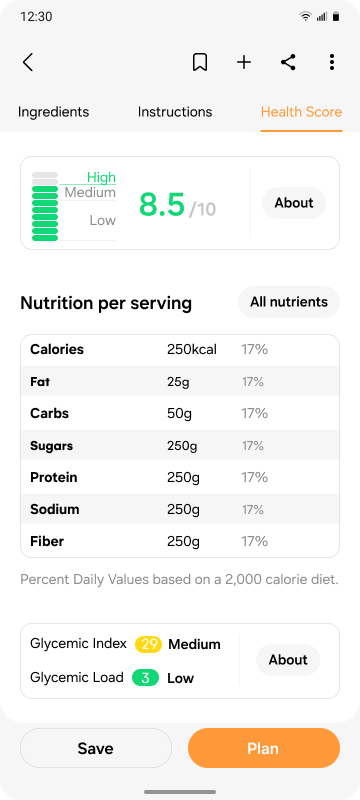Image resolution: width=360 pixels, height=800 pixels.
Task: Switch to the Instructions tab
Action: [175, 112]
